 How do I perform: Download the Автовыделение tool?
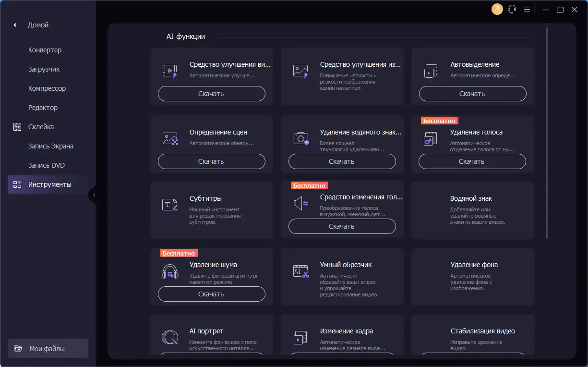pyautogui.click(x=472, y=94)
